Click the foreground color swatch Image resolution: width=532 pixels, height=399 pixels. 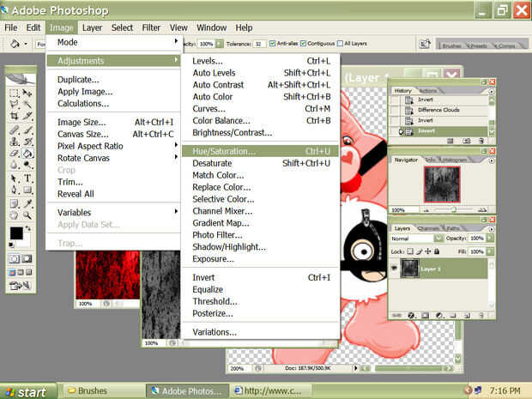pos(15,233)
